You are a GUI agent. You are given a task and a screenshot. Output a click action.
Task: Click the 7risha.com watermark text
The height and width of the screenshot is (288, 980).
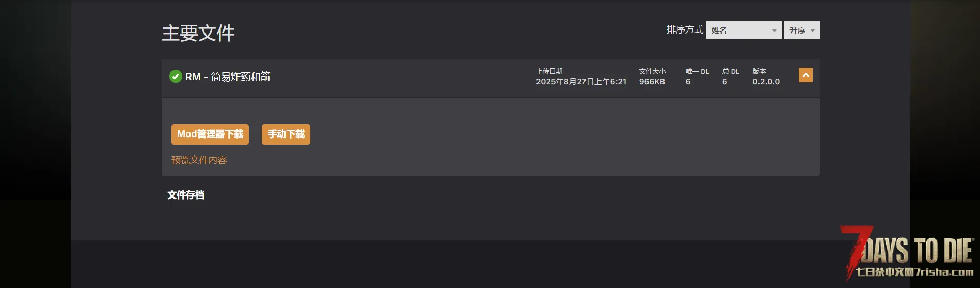pos(944,272)
